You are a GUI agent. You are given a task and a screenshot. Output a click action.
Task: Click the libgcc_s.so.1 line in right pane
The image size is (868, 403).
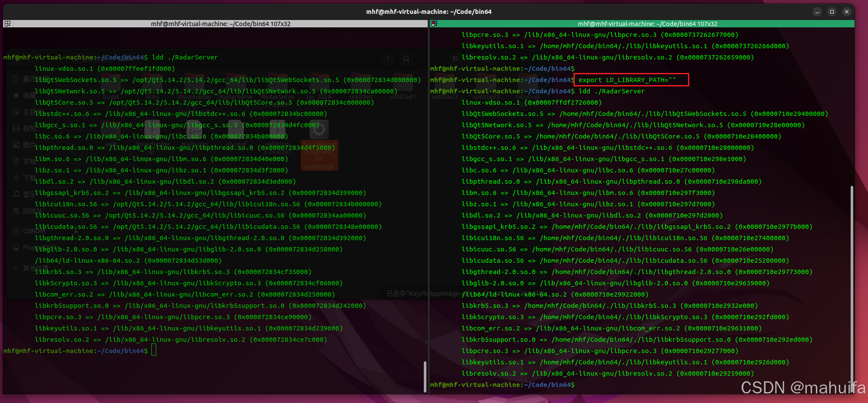click(604, 159)
